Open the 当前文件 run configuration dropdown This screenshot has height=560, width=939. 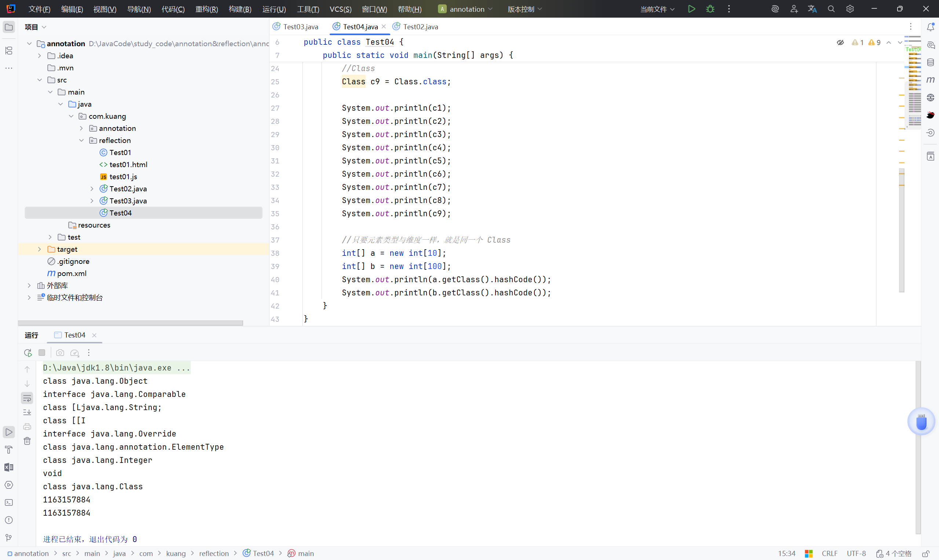tap(657, 9)
